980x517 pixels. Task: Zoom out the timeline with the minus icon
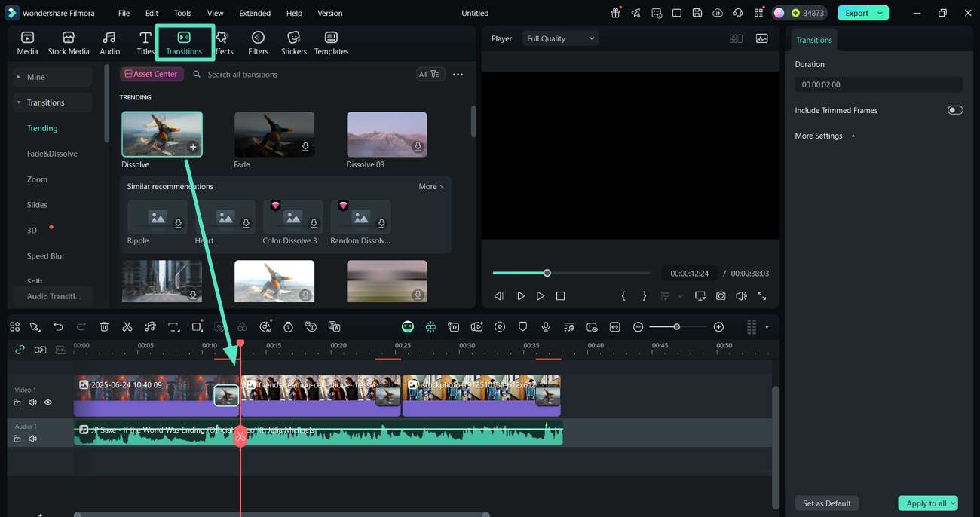(638, 326)
